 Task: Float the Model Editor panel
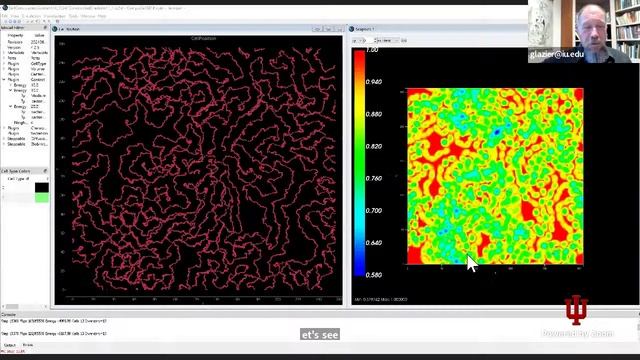[x=45, y=28]
